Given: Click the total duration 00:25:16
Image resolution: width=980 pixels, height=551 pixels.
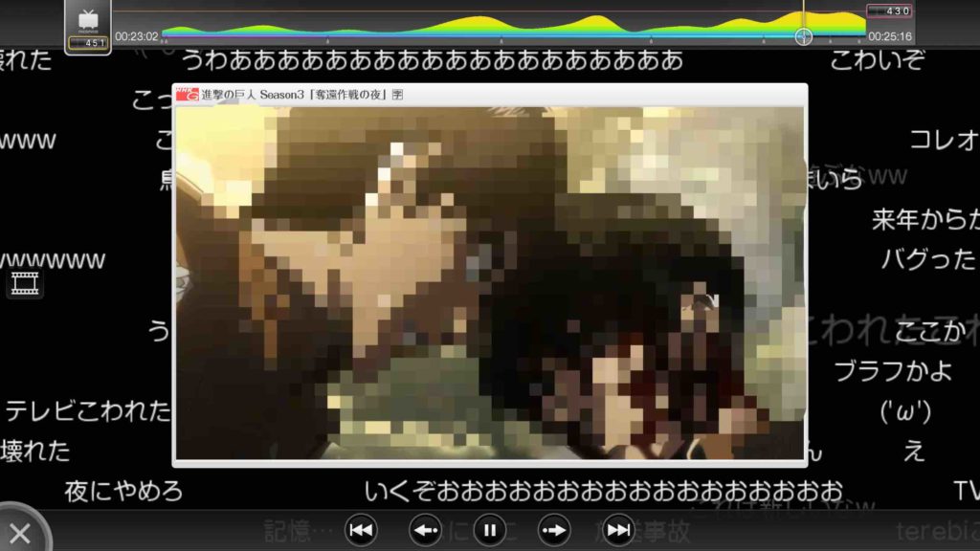Looking at the screenshot, I should 890,36.
